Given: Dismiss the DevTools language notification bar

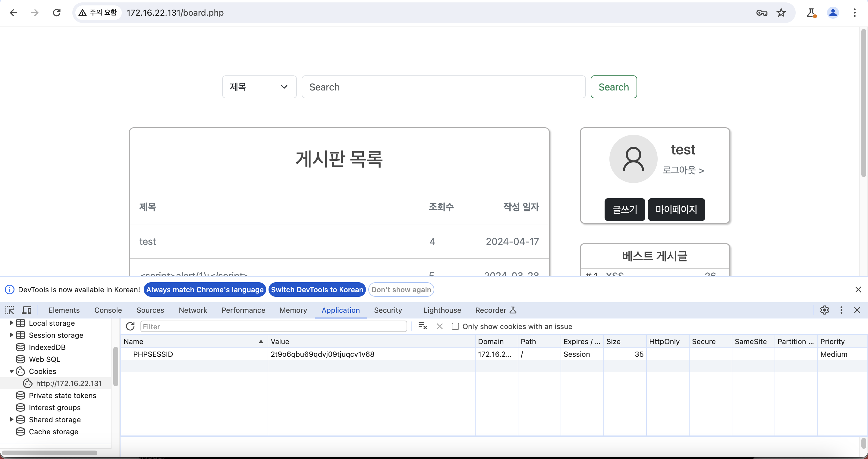Looking at the screenshot, I should click(858, 289).
